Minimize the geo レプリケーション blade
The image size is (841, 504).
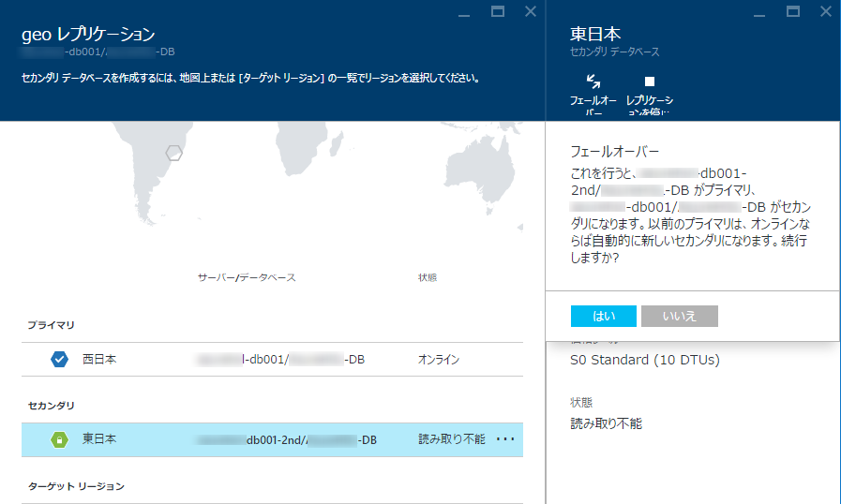(x=466, y=13)
